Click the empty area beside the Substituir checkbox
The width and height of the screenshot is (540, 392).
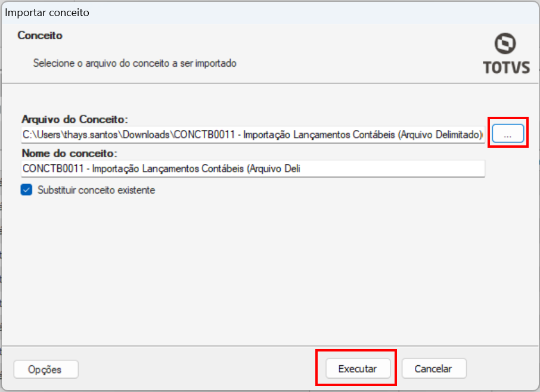(x=310, y=190)
